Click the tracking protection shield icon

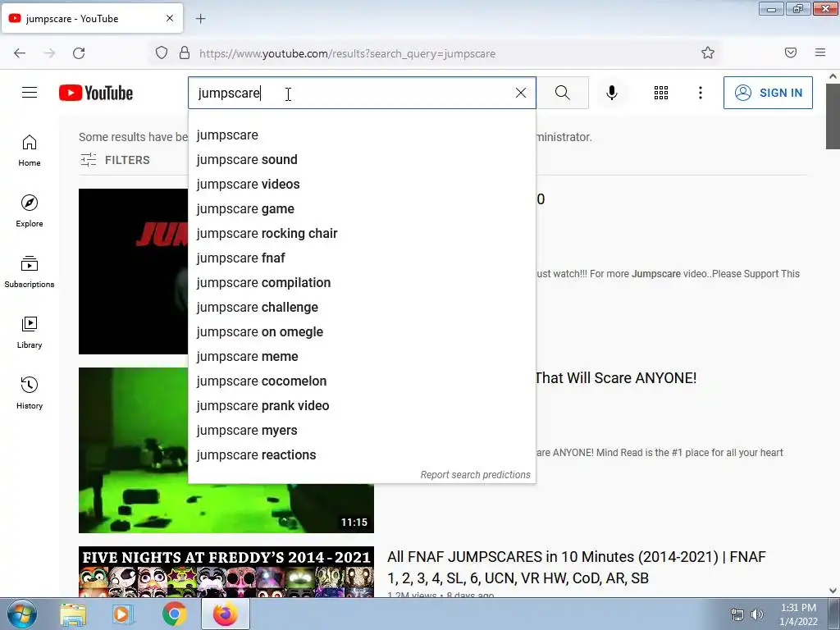pos(162,52)
